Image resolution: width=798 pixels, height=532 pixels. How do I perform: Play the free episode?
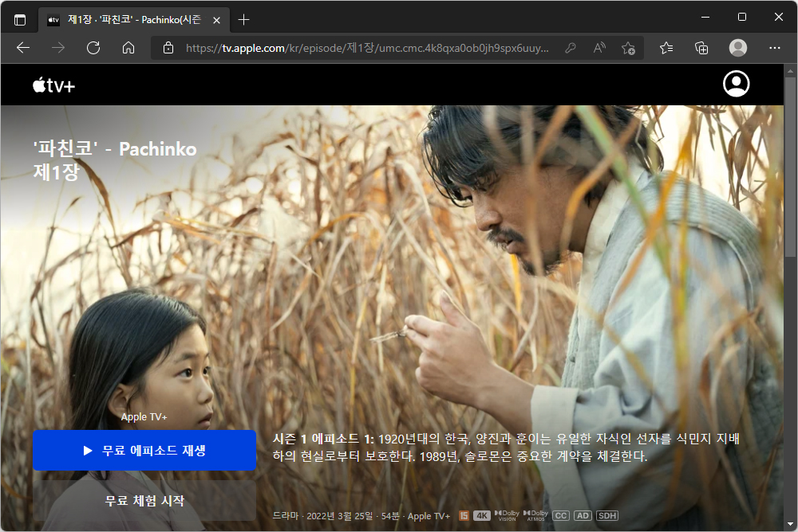[144, 450]
